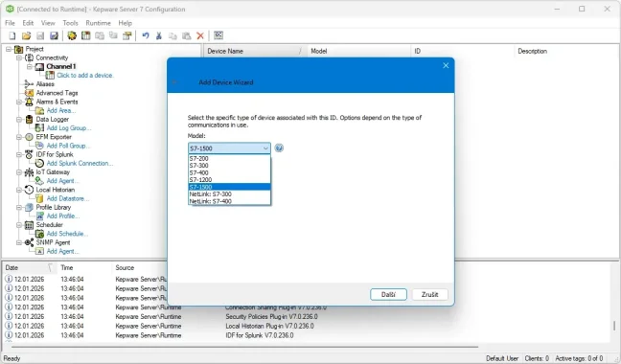Open the Properties toolbar icon
The height and width of the screenshot is (364, 621).
click(x=127, y=36)
